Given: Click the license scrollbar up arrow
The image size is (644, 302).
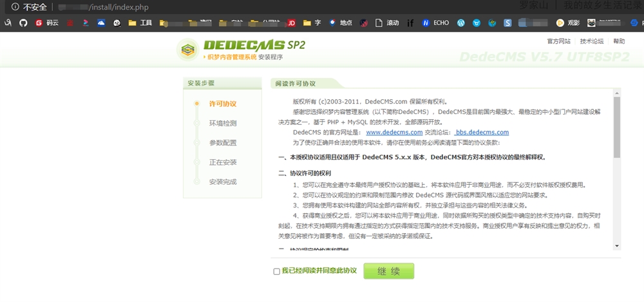Looking at the screenshot, I should coord(616,93).
